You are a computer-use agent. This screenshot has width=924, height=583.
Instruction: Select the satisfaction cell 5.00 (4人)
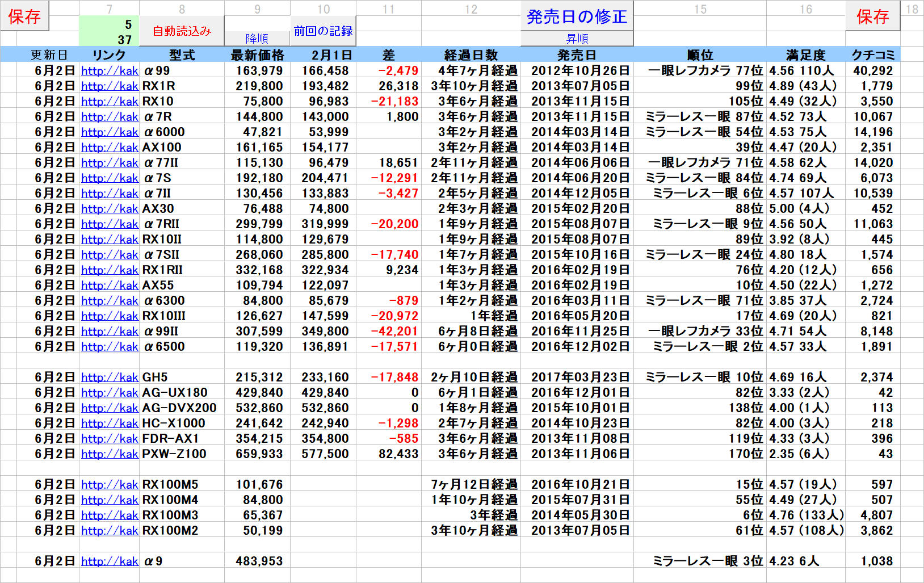[x=805, y=209]
